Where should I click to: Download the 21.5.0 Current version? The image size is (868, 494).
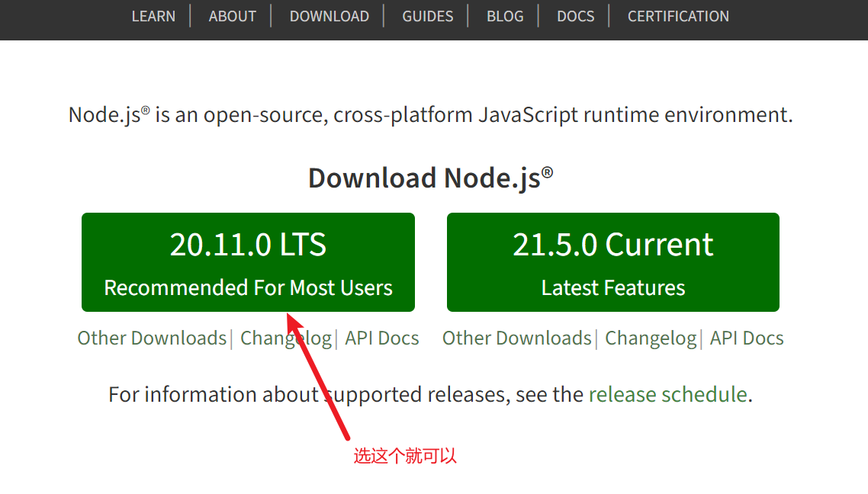612,262
